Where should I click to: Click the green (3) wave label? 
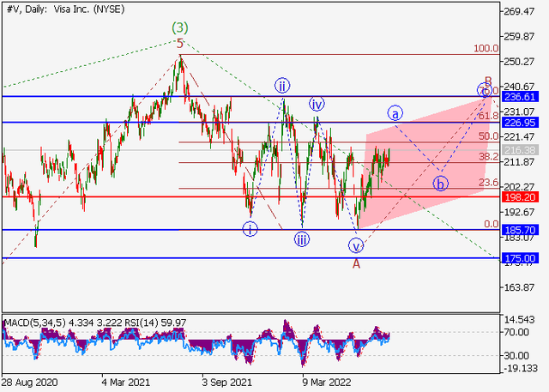coord(180,27)
